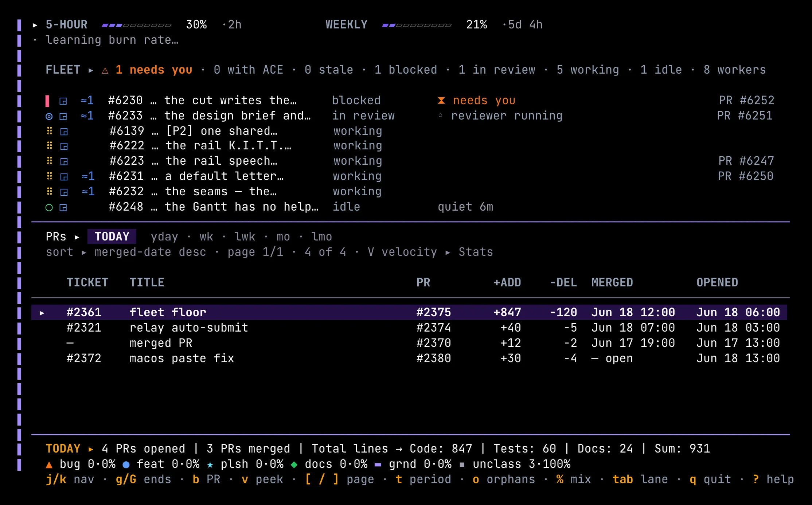Click the in-review circle icon for #6233

[49, 116]
